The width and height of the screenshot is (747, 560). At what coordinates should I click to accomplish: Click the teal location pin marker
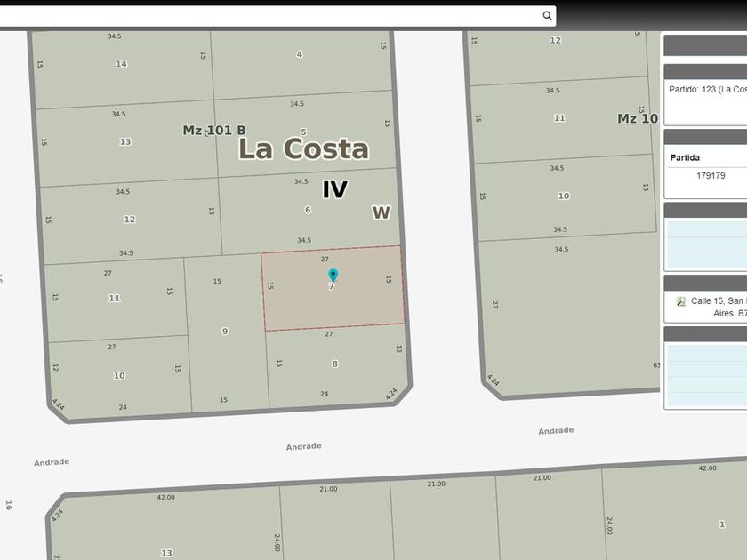(x=333, y=275)
